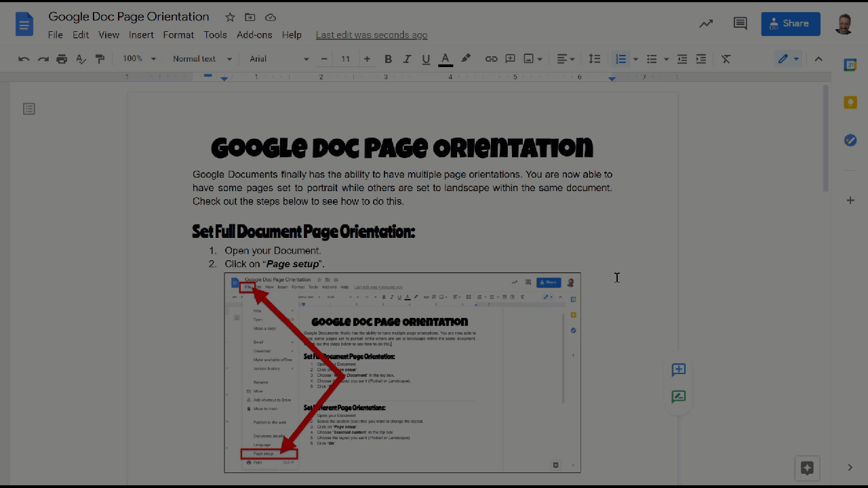Viewport: 868px width, 488px height.
Task: Click the 'Last edit was seconds ago' link
Action: [x=372, y=35]
